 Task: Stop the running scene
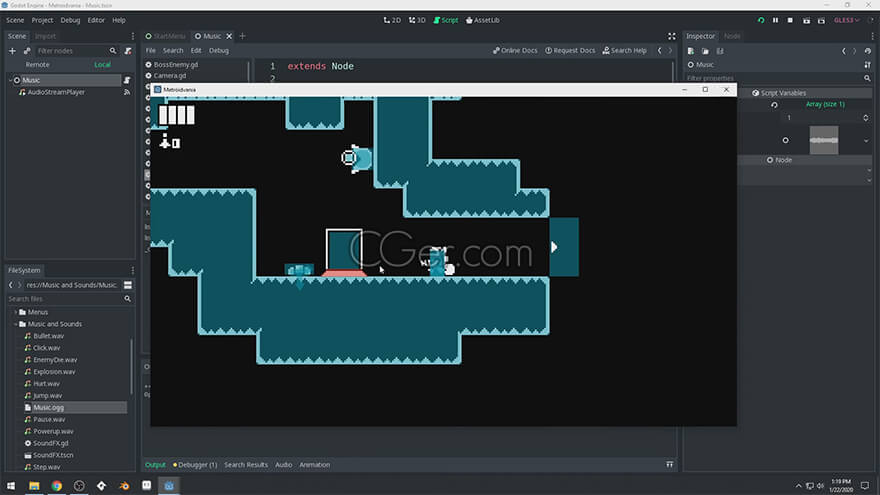click(790, 20)
